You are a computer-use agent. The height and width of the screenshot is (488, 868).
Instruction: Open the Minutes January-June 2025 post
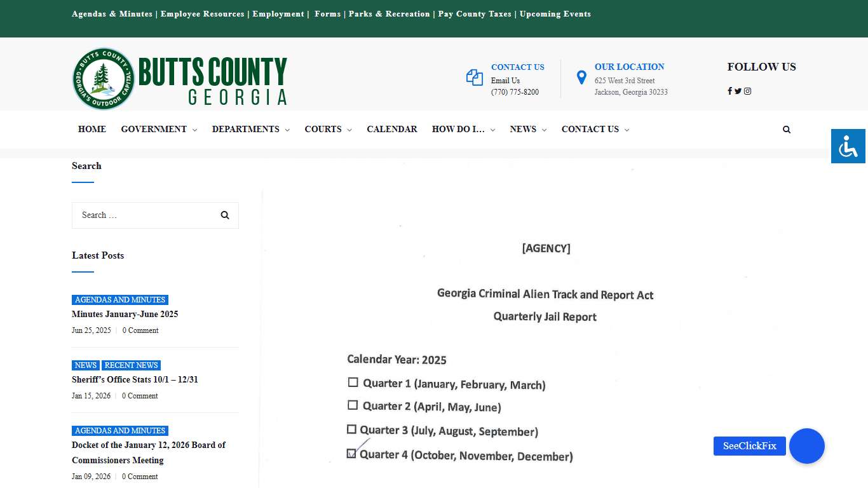coord(125,314)
